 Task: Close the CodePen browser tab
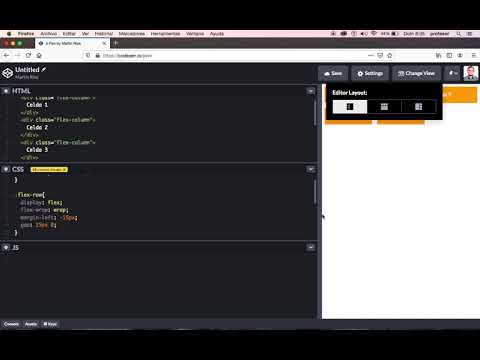(104, 43)
